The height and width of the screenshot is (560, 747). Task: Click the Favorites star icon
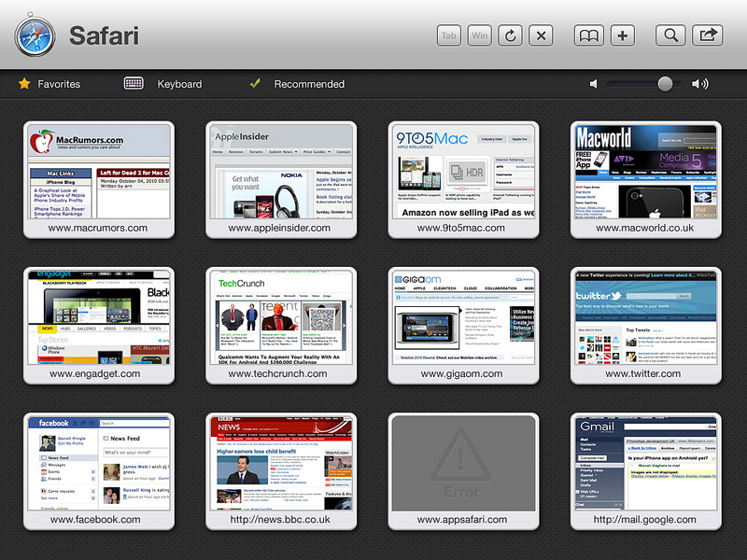pyautogui.click(x=24, y=84)
